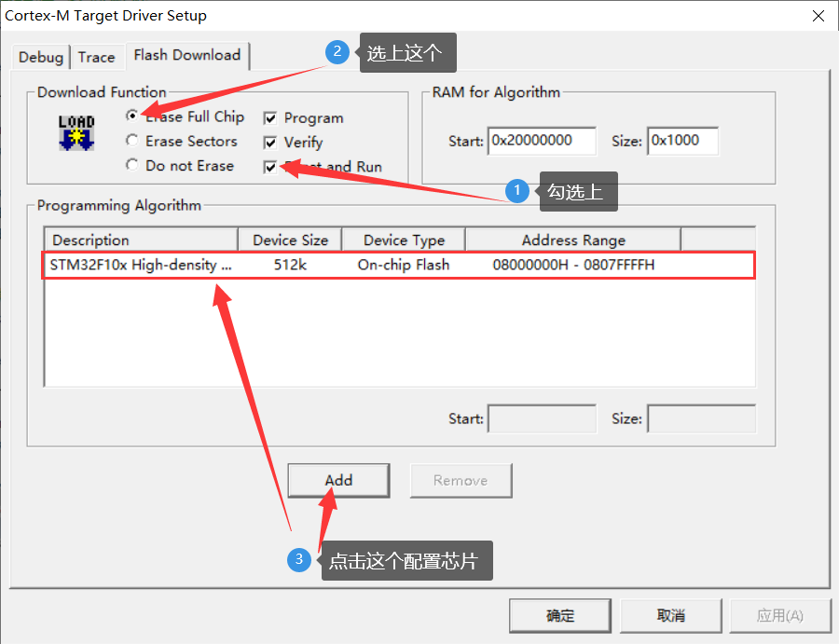Viewport: 839px width, 644px height.
Task: Select the Flash Download tab
Action: point(186,54)
